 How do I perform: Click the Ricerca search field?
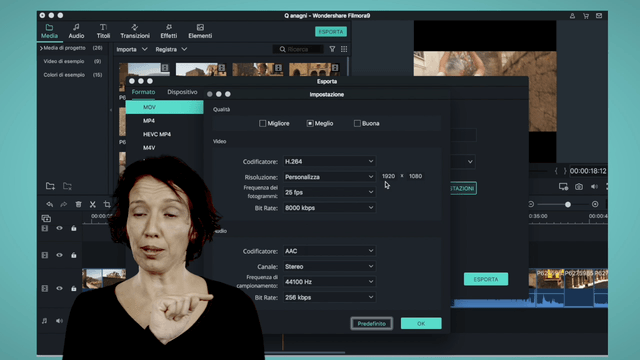tap(298, 49)
